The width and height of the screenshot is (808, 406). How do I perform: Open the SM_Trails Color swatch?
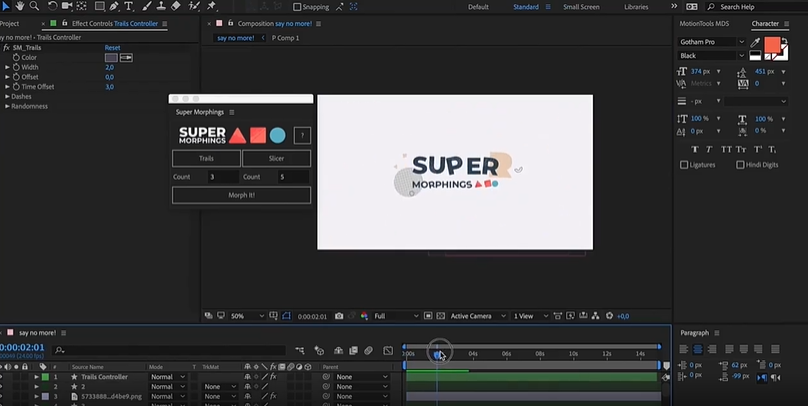tap(111, 57)
